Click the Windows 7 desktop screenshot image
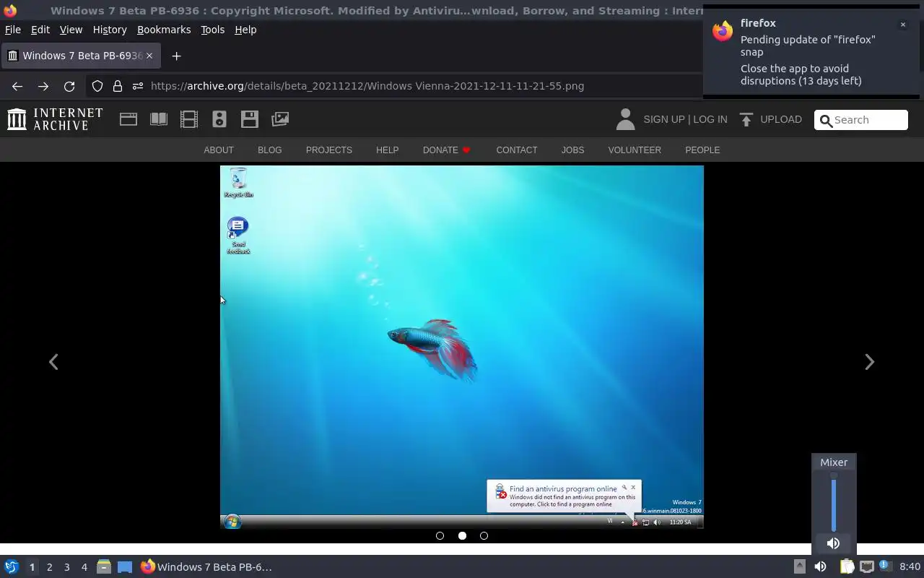 [x=462, y=348]
